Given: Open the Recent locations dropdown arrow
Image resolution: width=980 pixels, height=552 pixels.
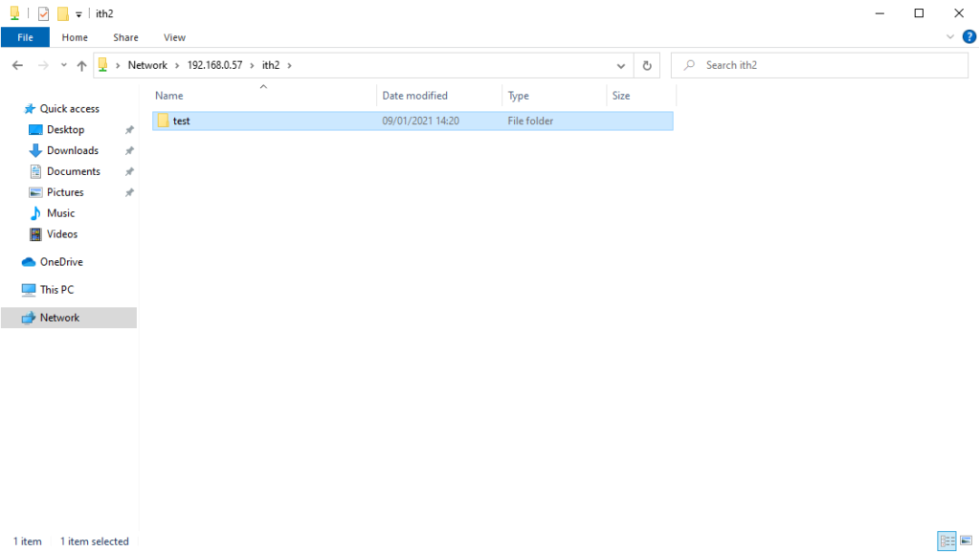Looking at the screenshot, I should pos(64,65).
